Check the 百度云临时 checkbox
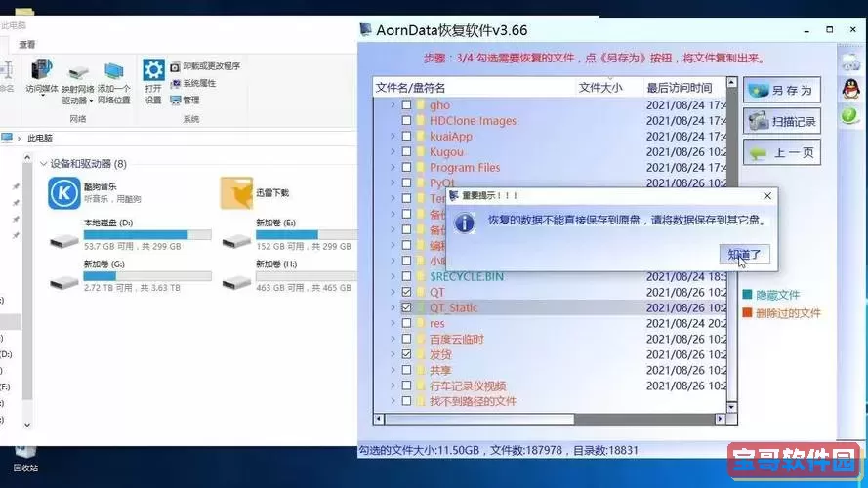Screen dimensions: 868x488 [x=406, y=339]
